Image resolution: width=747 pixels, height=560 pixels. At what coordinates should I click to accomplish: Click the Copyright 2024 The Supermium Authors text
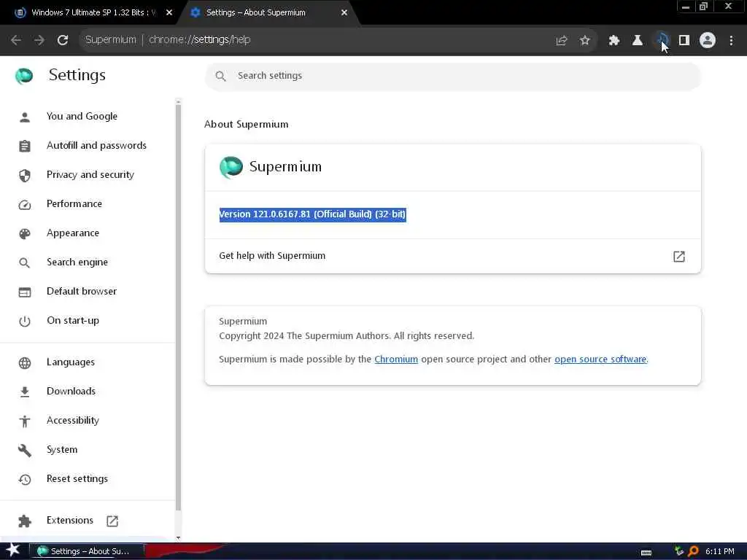tap(347, 335)
